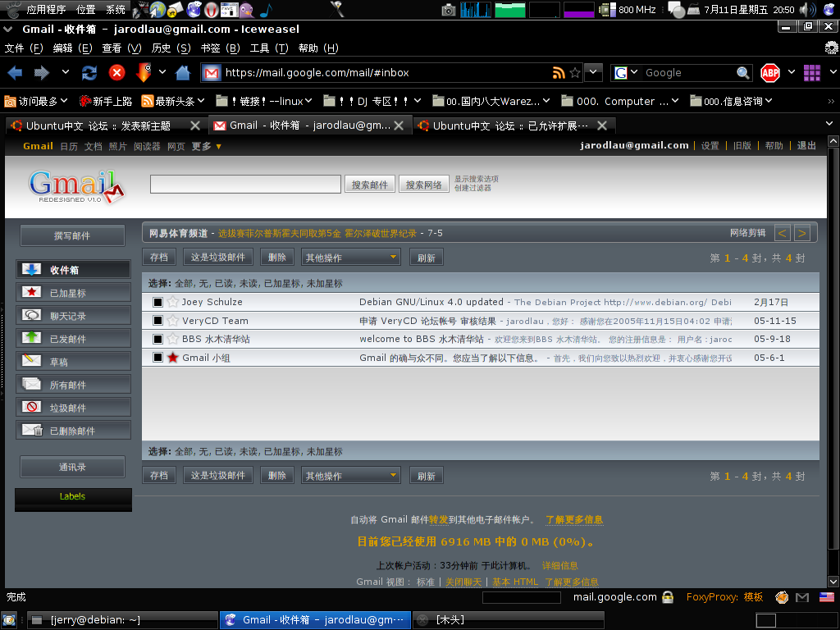
Task: Select the BBS 水木清华站 email checkbox
Action: tap(157, 339)
